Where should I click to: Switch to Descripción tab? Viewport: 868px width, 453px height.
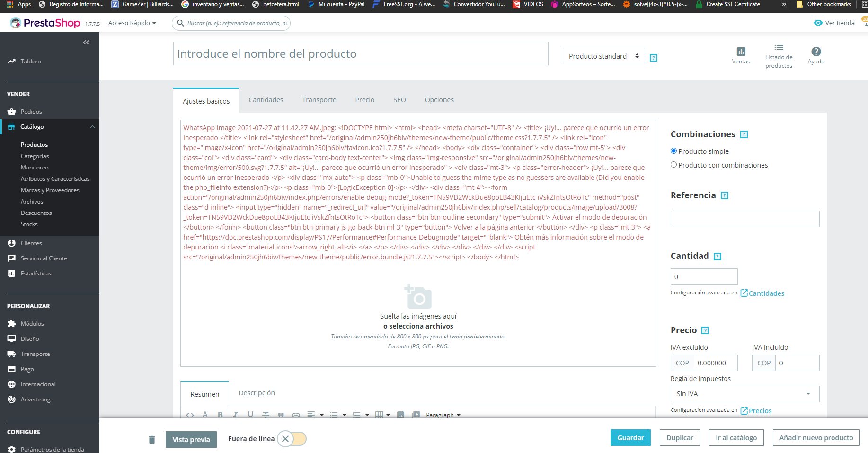[x=257, y=393]
